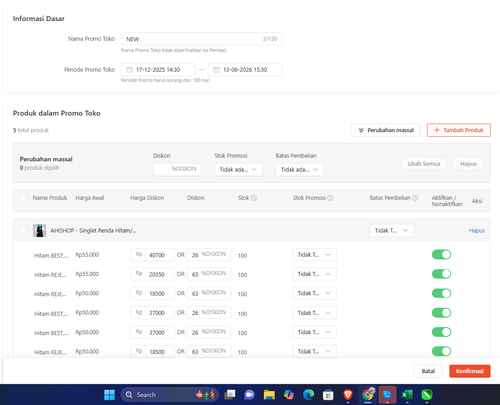Switch to Google Chrome in taskbar
The height and width of the screenshot is (405, 500).
(x=368, y=395)
